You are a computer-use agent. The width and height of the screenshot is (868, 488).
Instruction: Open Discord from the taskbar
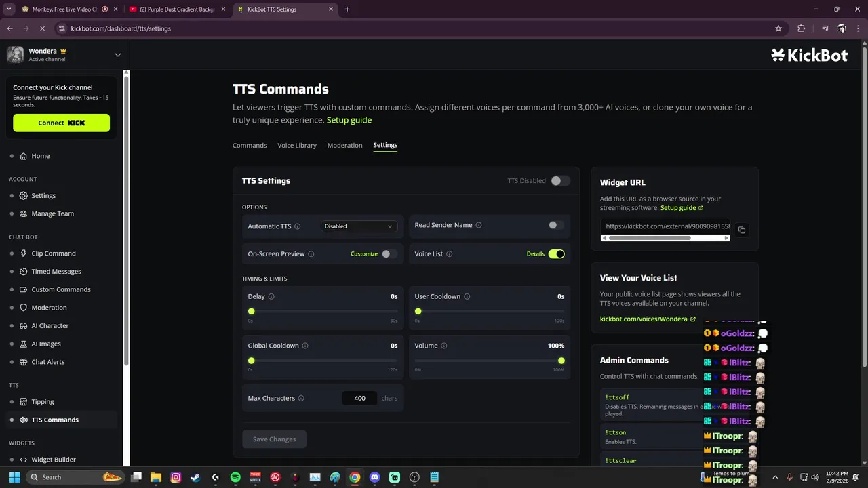pyautogui.click(x=375, y=477)
